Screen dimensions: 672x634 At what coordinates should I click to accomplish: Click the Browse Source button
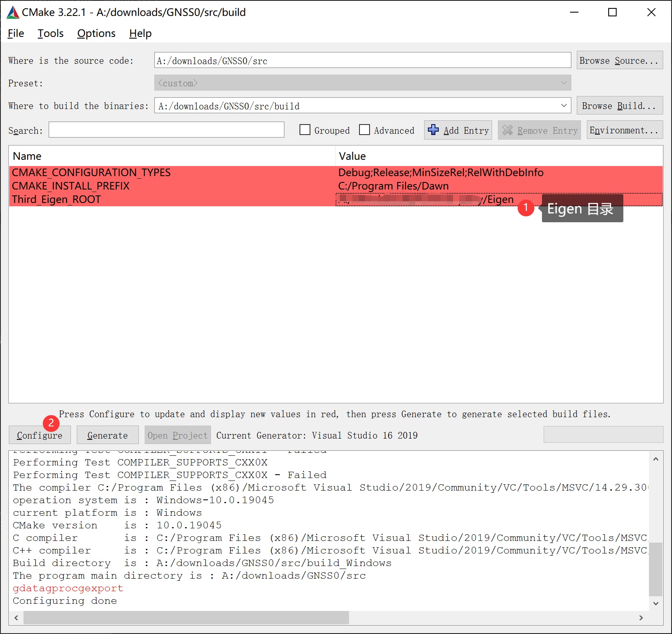(x=620, y=60)
